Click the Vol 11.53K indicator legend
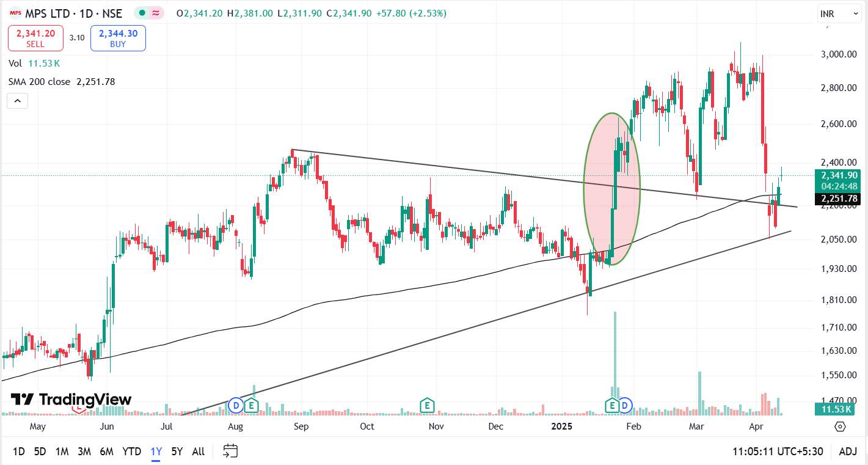868x465 pixels. (x=34, y=64)
